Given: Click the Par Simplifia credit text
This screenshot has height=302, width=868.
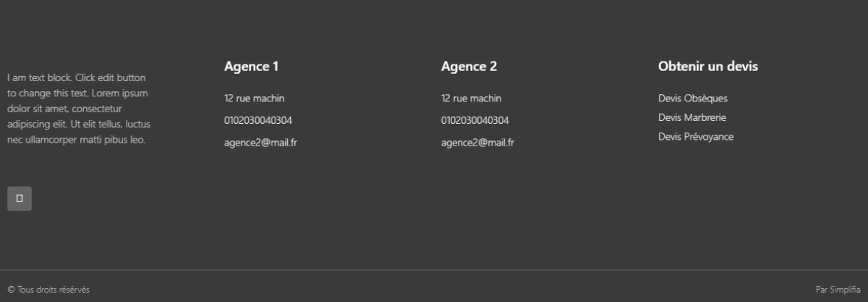Looking at the screenshot, I should point(838,290).
